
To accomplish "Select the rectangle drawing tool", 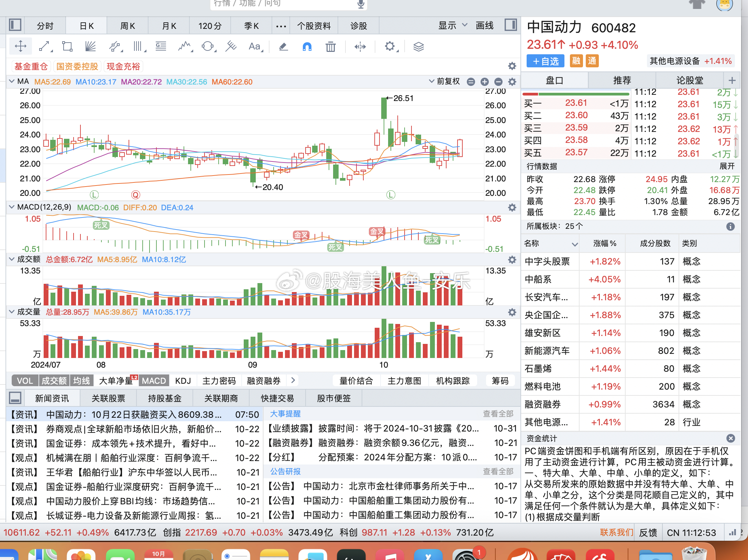I will [67, 46].
